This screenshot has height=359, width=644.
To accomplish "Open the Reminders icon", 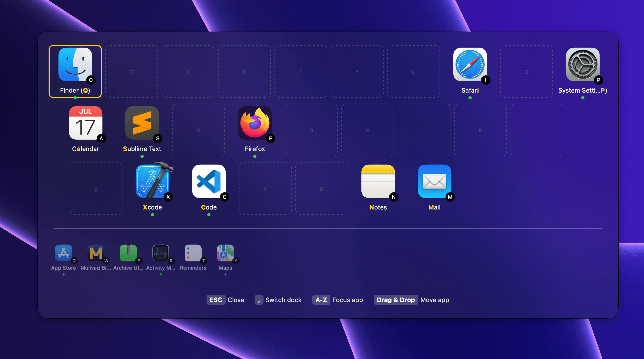I will tap(193, 253).
